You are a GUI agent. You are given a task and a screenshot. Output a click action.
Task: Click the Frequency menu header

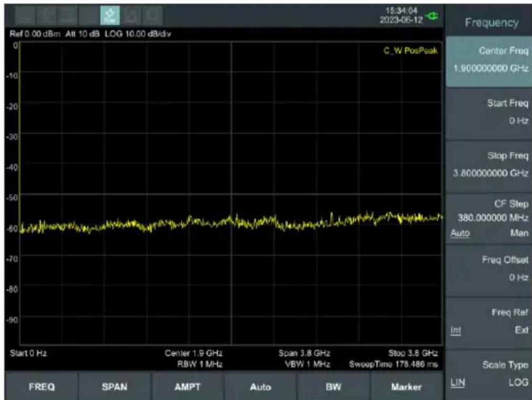pos(492,23)
